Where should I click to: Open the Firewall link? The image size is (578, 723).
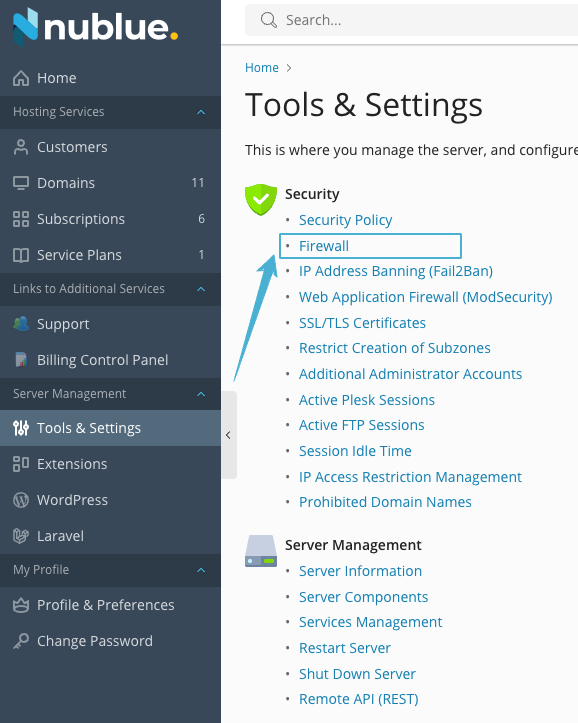click(324, 246)
